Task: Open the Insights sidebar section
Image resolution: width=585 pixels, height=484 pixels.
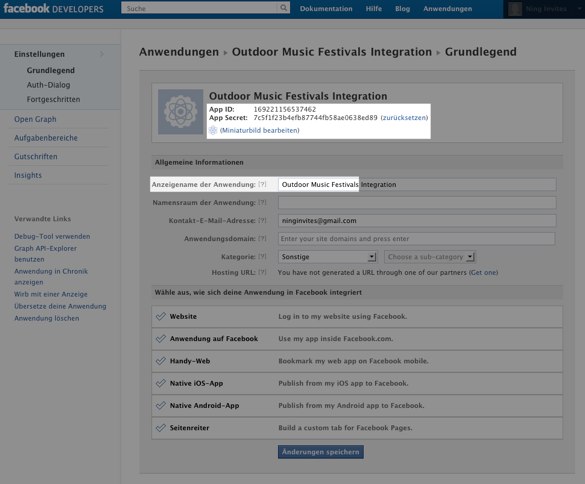Action: (x=28, y=175)
